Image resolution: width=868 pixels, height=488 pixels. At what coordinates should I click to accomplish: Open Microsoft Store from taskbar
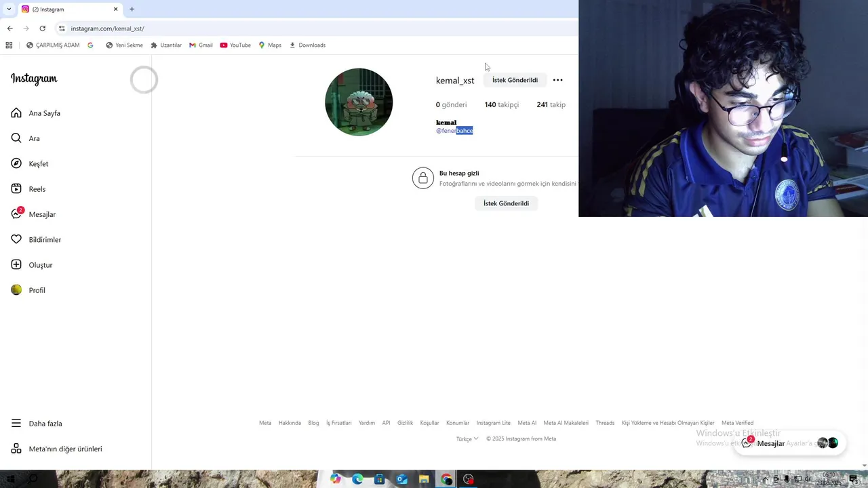(x=379, y=479)
